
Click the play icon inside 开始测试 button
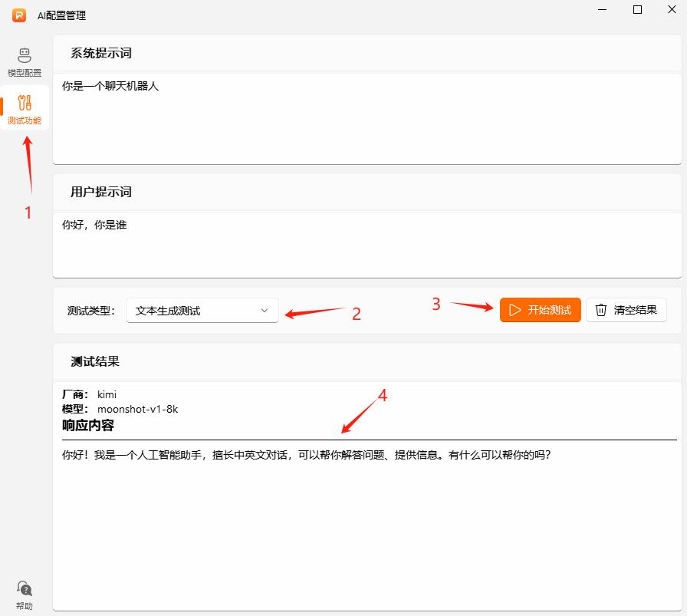(514, 309)
